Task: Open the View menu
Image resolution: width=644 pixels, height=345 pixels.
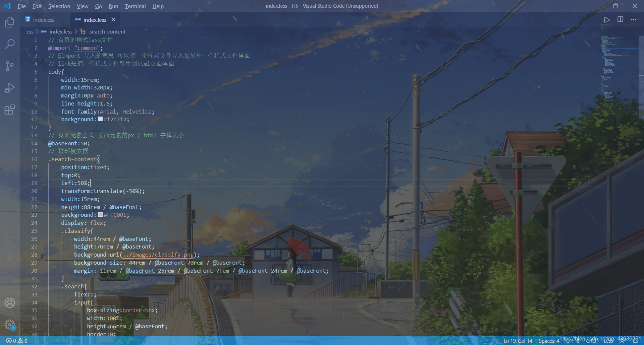Action: pos(83,6)
